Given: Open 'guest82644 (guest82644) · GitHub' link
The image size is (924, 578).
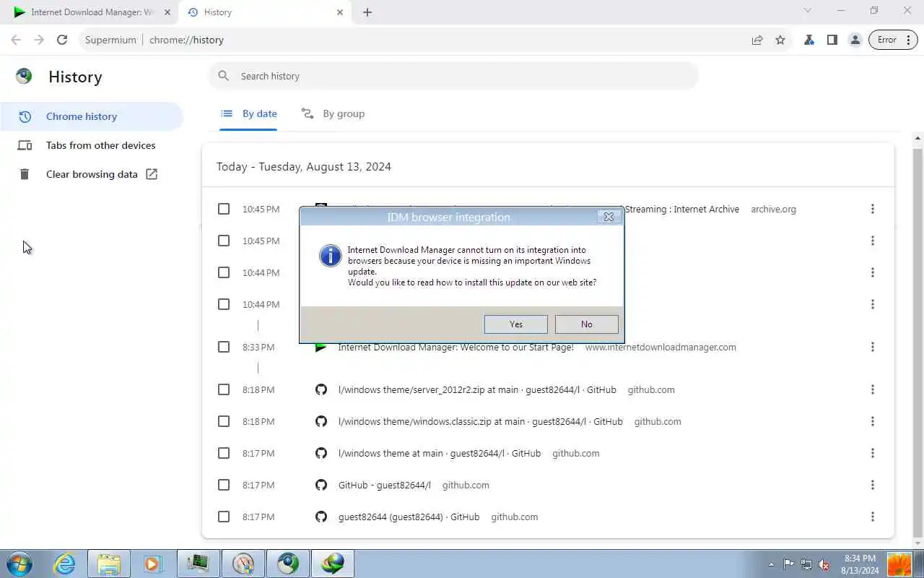Looking at the screenshot, I should click(x=409, y=517).
